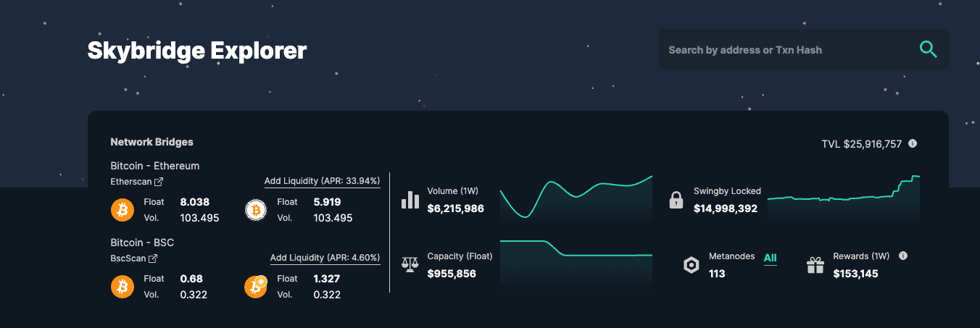Click the Network Bridges heading
Screen dimensions: 980x328
click(x=151, y=142)
